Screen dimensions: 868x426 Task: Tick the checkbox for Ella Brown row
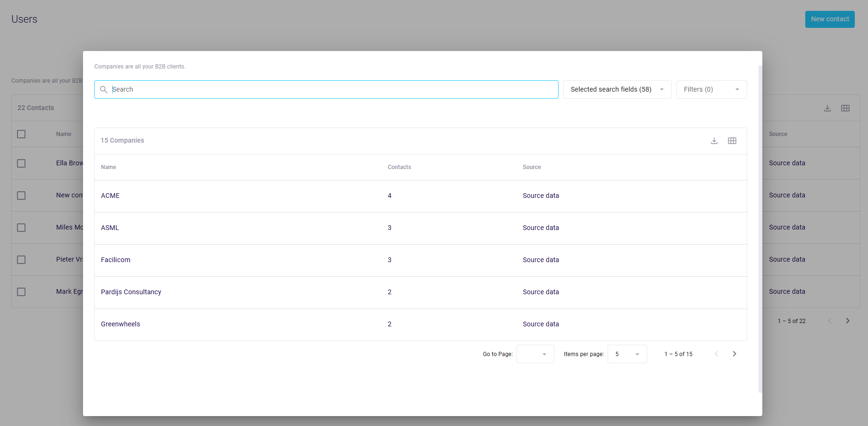pyautogui.click(x=21, y=163)
